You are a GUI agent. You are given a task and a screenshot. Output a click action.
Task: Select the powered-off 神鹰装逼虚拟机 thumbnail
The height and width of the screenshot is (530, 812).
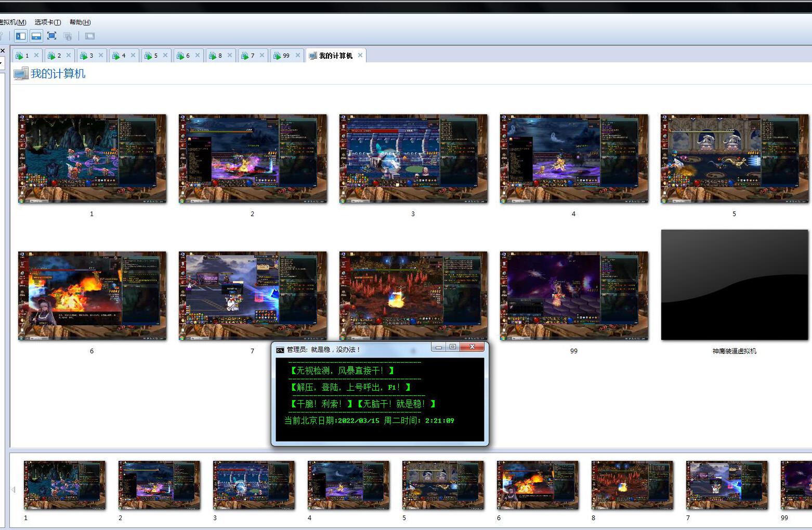pos(735,285)
